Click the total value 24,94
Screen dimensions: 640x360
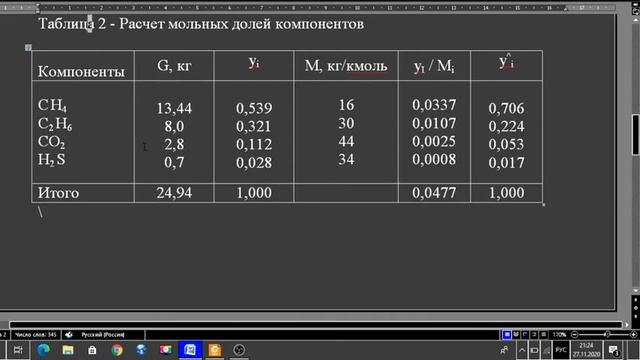[174, 193]
